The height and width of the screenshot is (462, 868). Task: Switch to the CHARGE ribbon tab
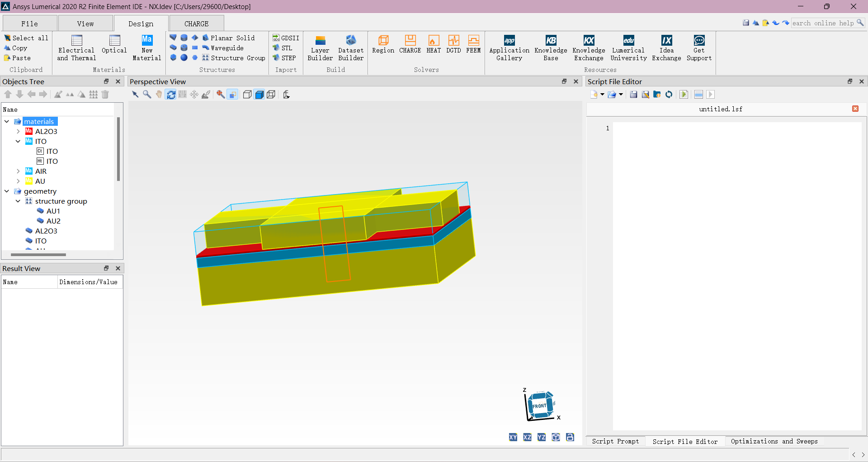(x=196, y=24)
